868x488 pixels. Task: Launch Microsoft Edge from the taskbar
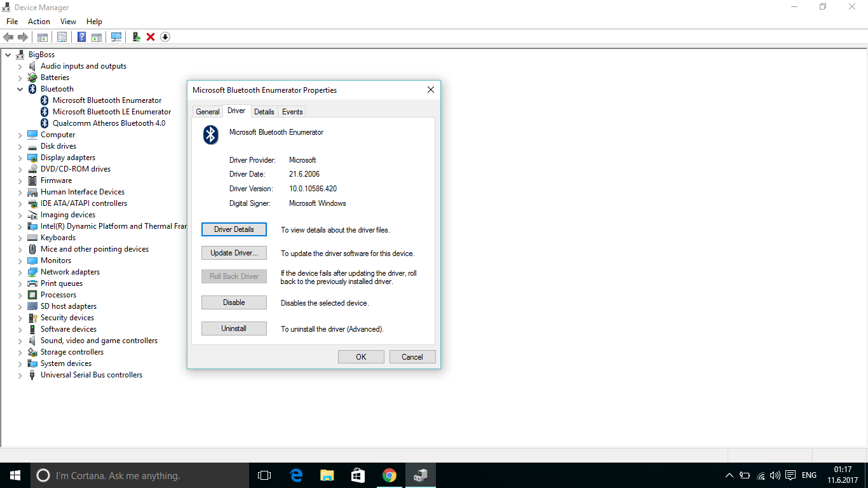[x=295, y=475]
